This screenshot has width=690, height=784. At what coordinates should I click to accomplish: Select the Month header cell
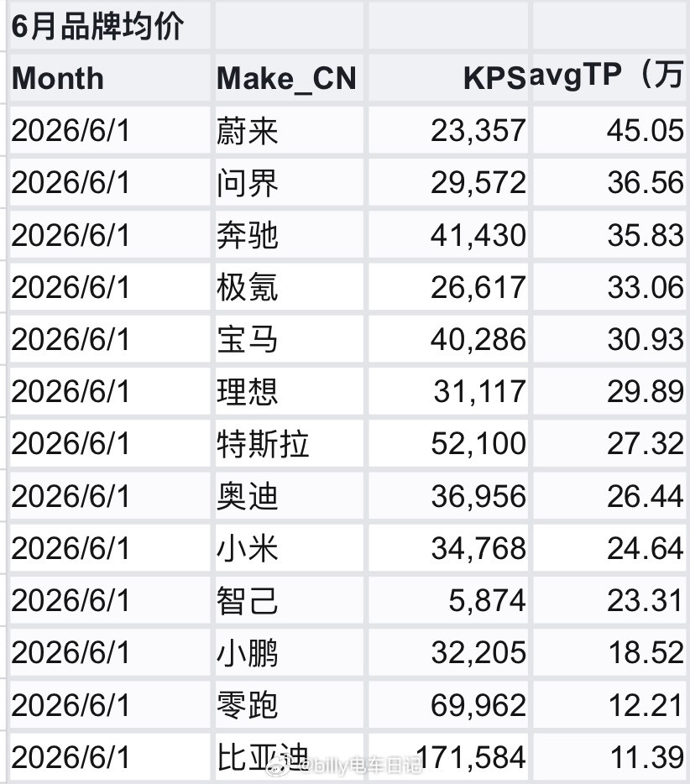coord(110,77)
